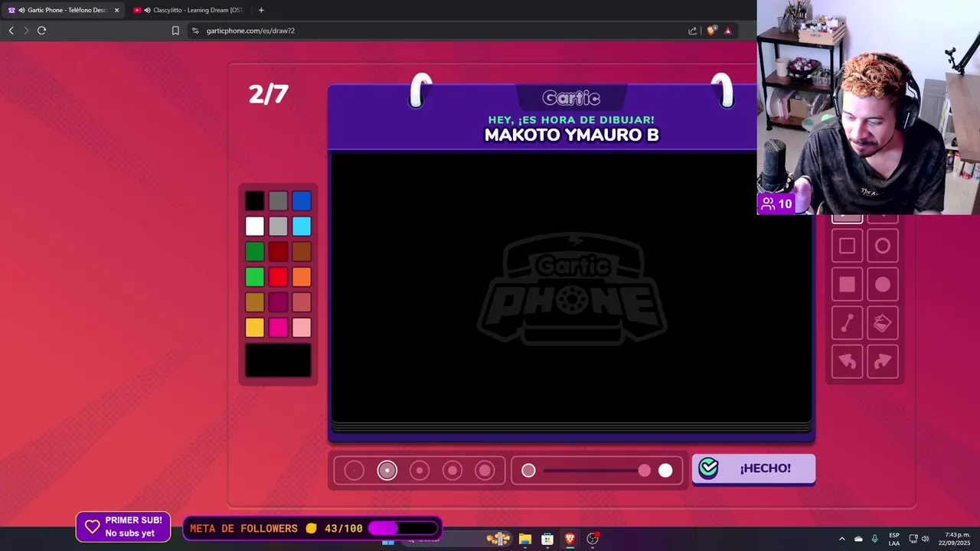The image size is (980, 551).
Task: Click the black drawing canvas
Action: [571, 287]
